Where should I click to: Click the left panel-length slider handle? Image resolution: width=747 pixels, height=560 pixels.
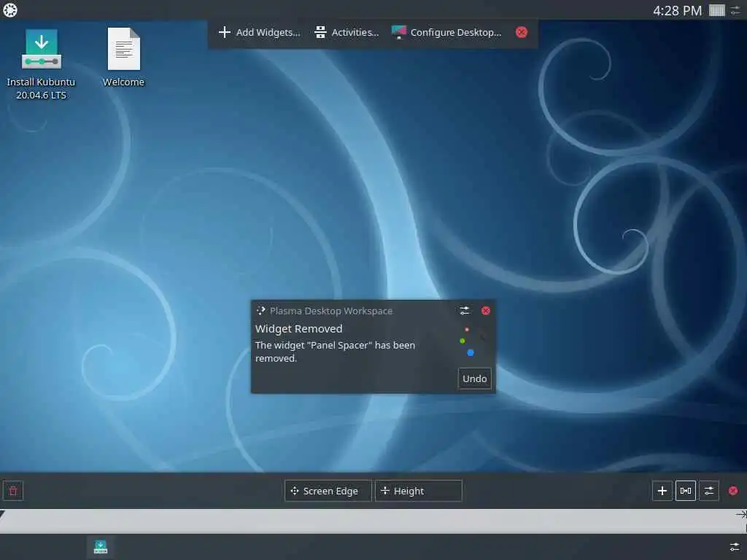(3, 514)
